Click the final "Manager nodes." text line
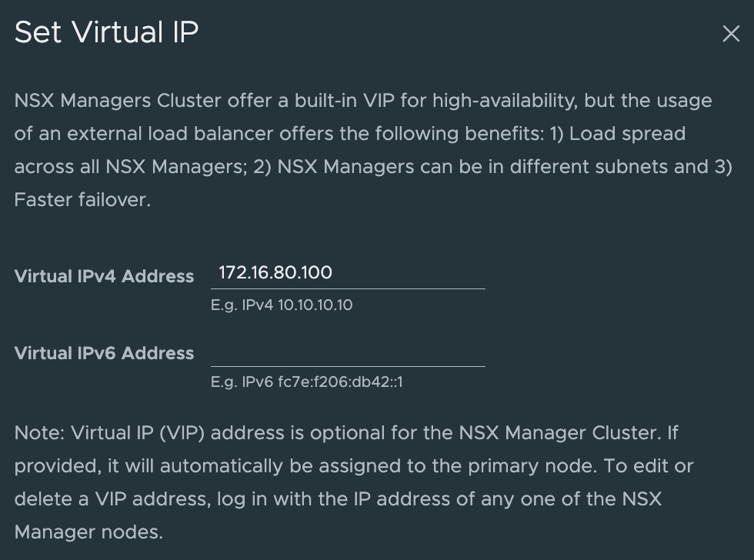The image size is (754, 560). tap(88, 532)
